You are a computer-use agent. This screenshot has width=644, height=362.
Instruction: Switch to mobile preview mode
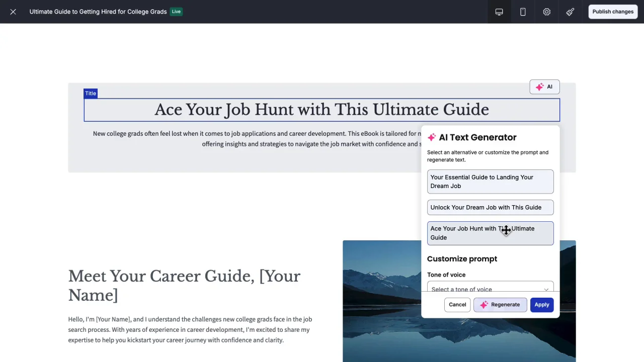point(523,12)
